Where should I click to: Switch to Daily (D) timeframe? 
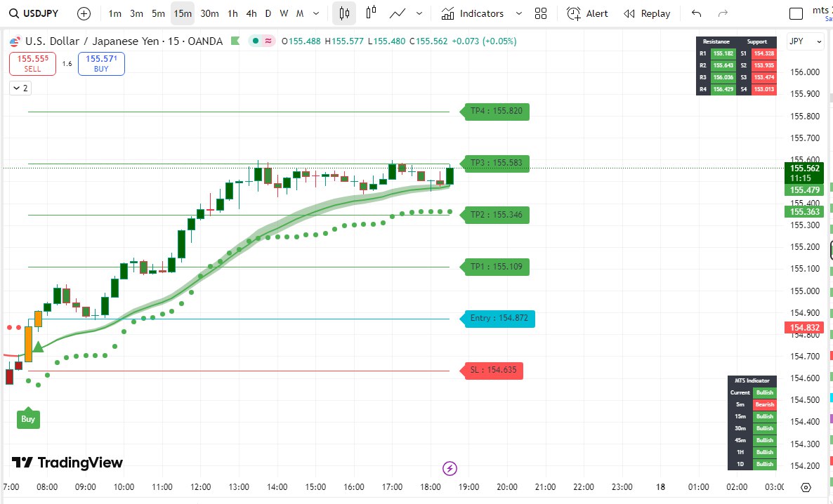point(268,13)
